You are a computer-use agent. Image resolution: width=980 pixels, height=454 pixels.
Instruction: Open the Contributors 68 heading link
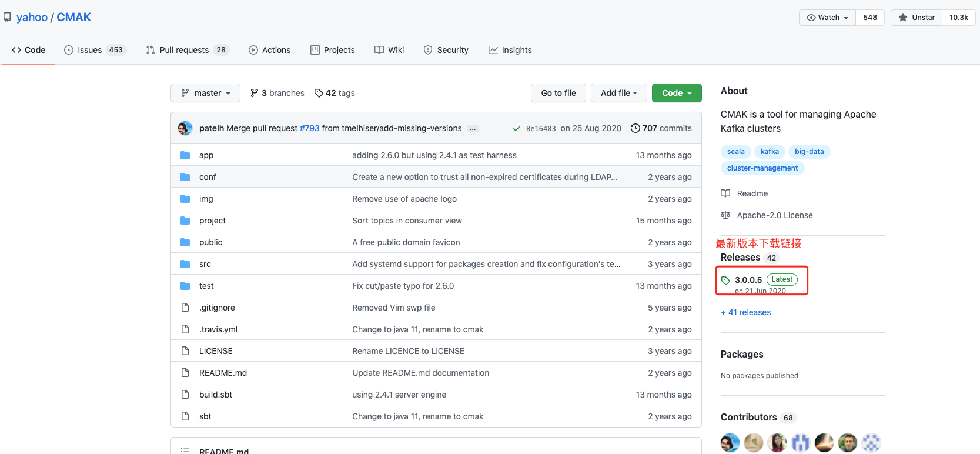click(x=758, y=418)
